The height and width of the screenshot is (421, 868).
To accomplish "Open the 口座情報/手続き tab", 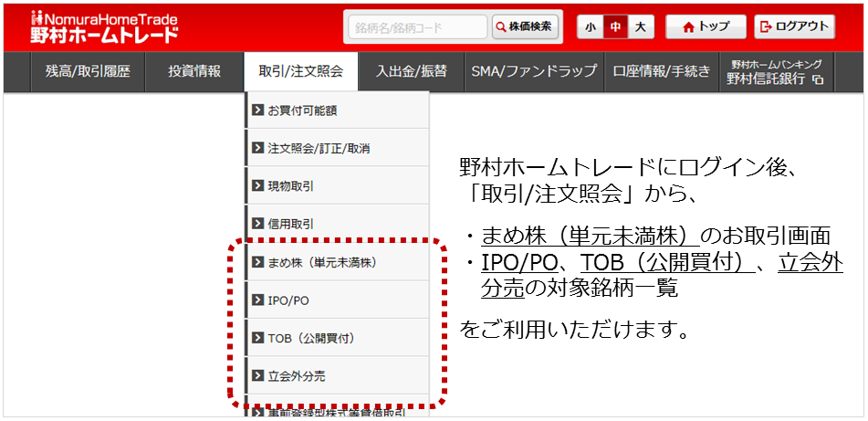I will click(x=662, y=71).
